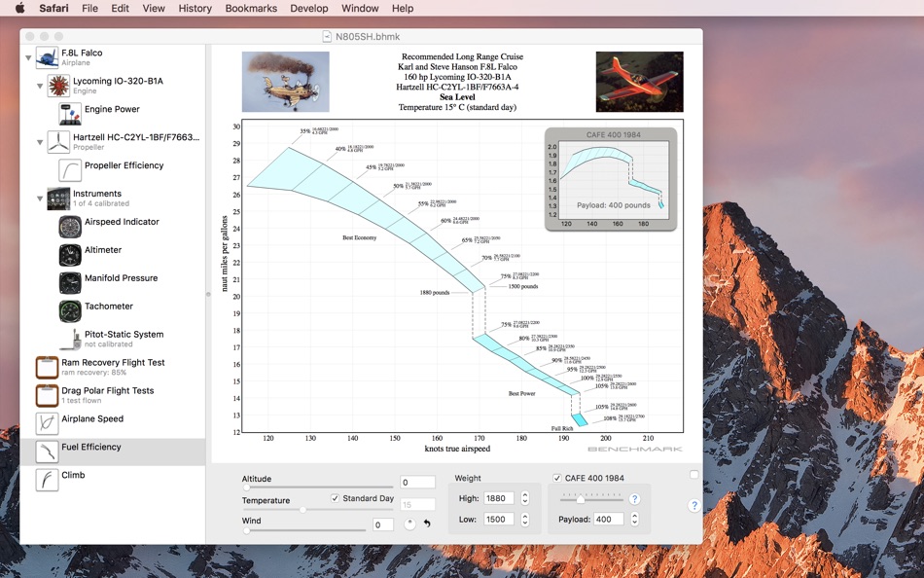Click the '1 of 4 calibrated' subtitle text
The height and width of the screenshot is (578, 924).
pos(101,203)
